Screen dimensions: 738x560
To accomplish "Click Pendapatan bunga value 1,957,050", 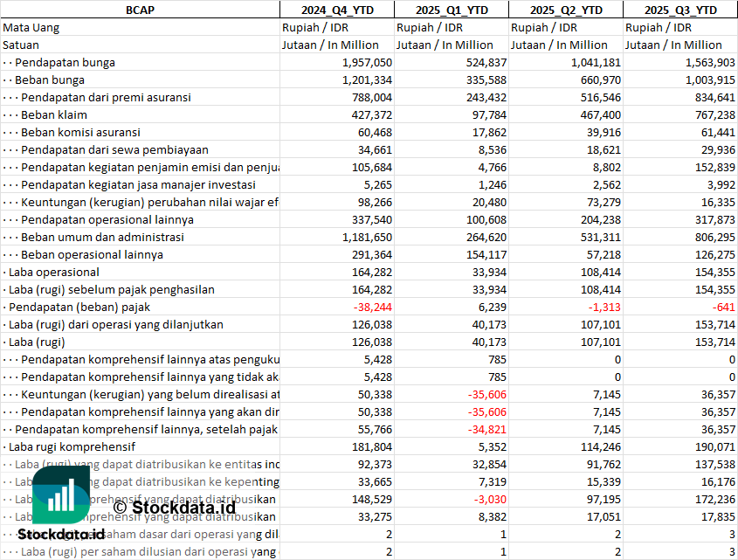I will click(367, 63).
